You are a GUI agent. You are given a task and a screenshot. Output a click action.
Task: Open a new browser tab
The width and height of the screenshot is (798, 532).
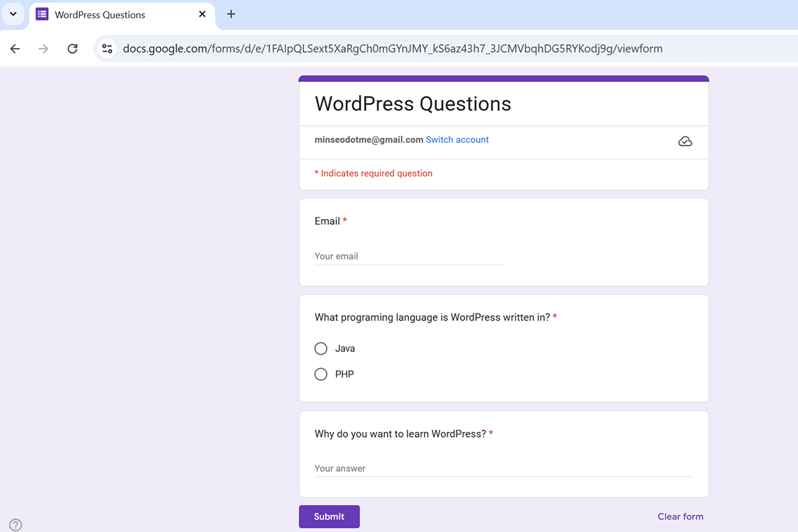tap(231, 14)
